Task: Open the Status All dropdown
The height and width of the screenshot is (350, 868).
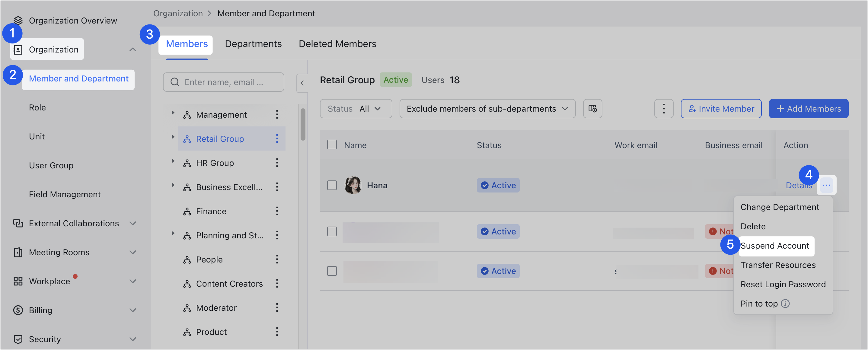Action: (x=356, y=108)
